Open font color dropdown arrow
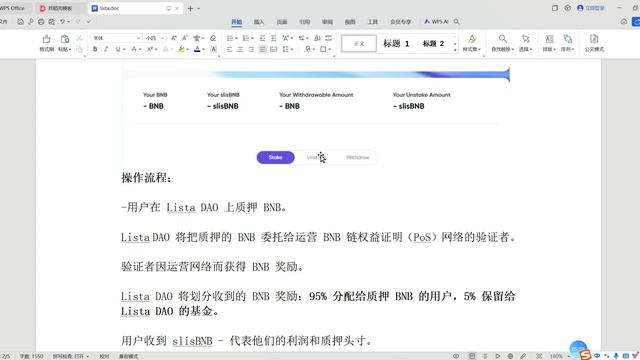Image resolution: width=640 pixels, height=360 pixels. [203, 49]
